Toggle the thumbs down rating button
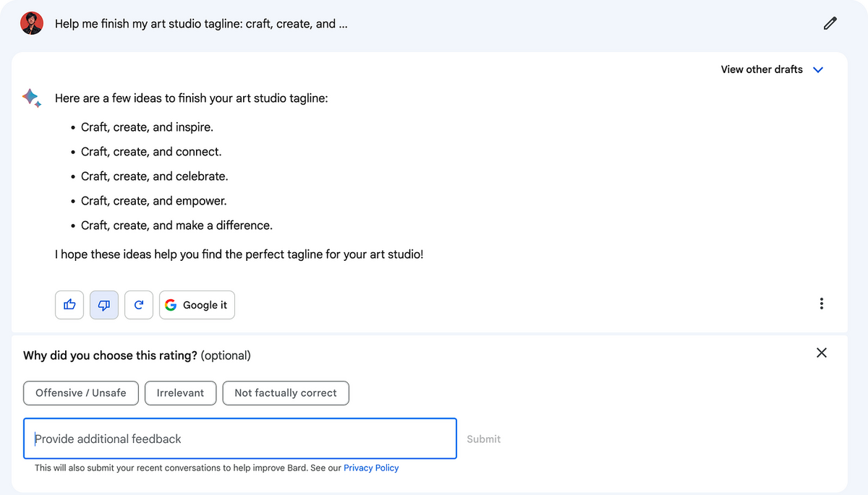The image size is (868, 495). 104,305
